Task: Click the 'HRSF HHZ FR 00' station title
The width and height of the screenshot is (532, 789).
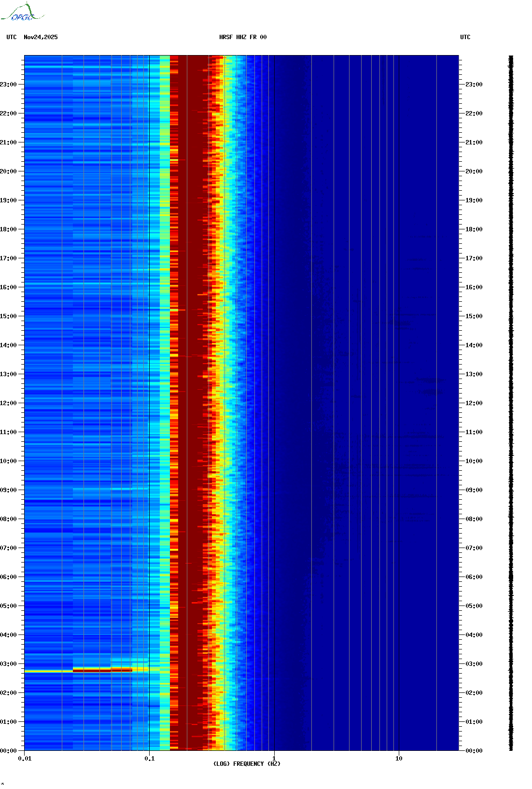Action: [243, 37]
